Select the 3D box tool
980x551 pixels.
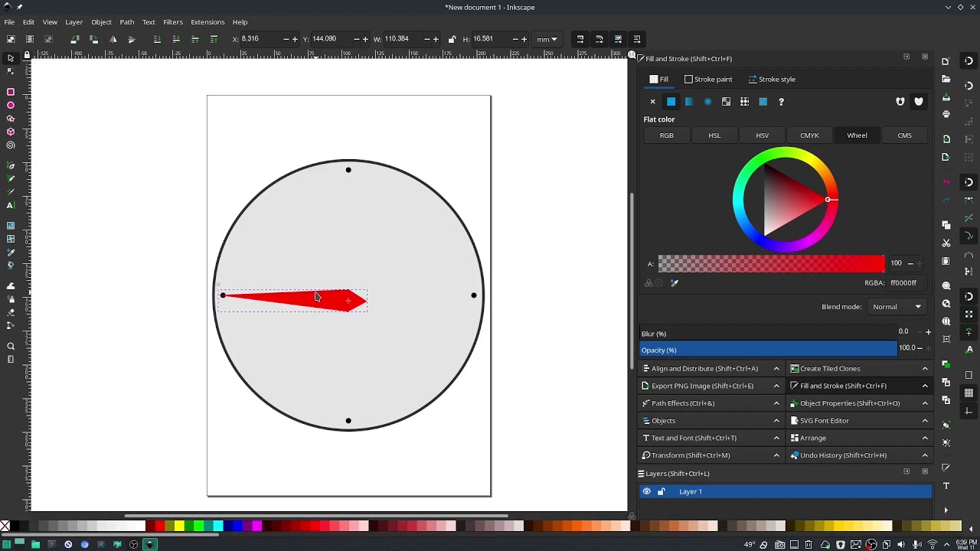(x=11, y=132)
